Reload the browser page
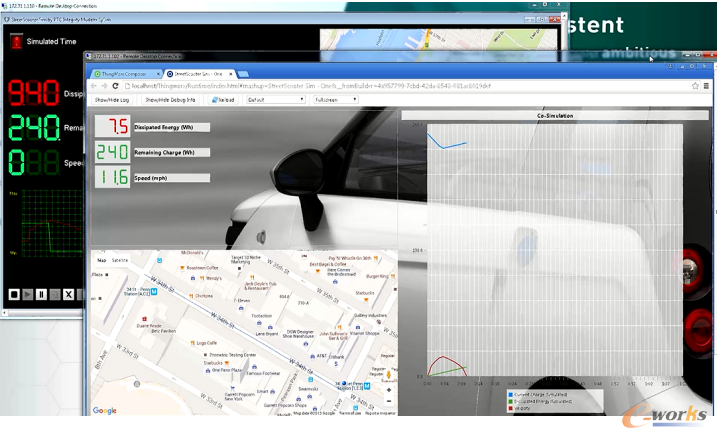The width and height of the screenshot is (717, 438). coord(115,86)
